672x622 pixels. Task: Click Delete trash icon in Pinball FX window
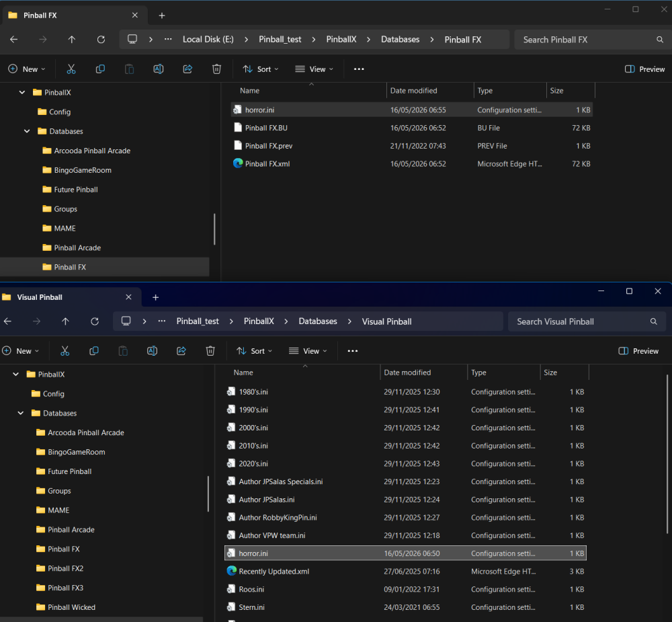coord(217,69)
